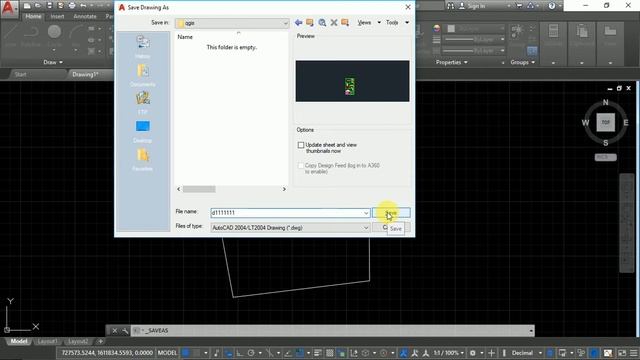Click the Search the Web icon
Image resolution: width=640 pixels, height=360 pixels.
coord(322,22)
